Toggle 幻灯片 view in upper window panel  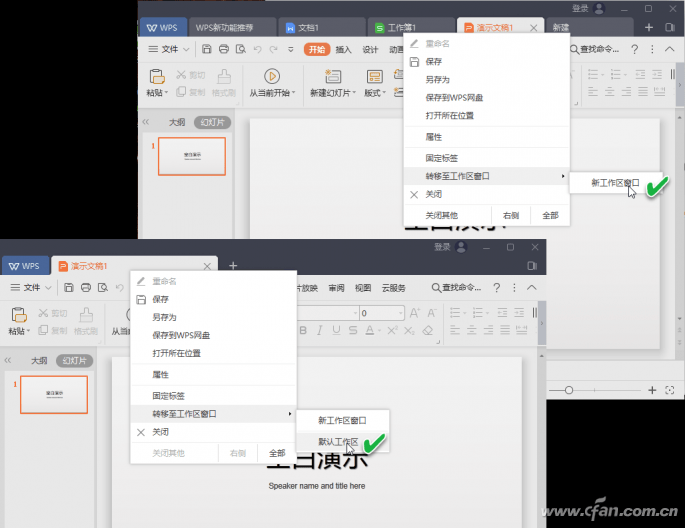pyautogui.click(x=211, y=122)
